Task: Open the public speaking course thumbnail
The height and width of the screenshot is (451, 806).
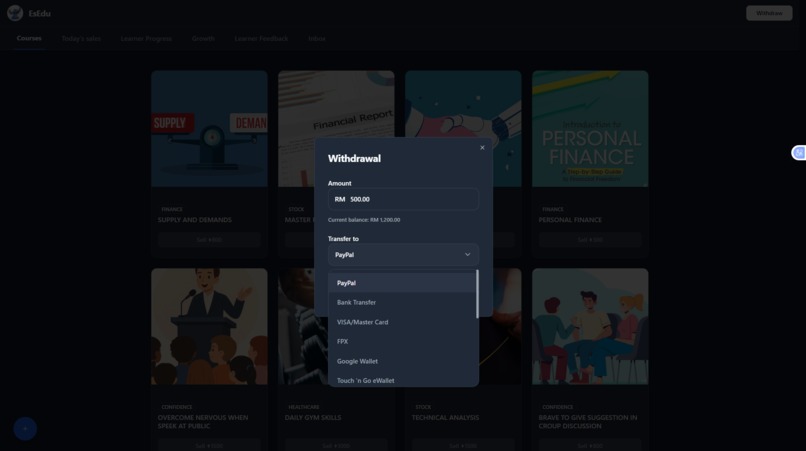Action: coord(209,326)
